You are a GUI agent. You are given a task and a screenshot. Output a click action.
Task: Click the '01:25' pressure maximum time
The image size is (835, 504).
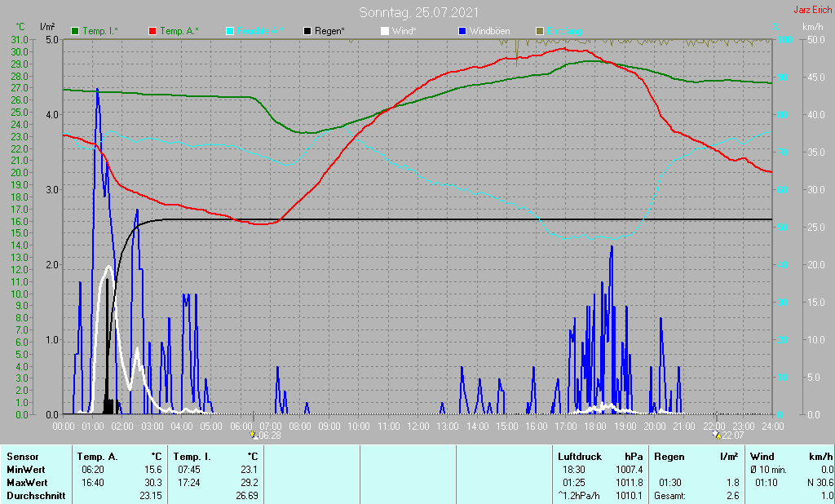coord(573,482)
